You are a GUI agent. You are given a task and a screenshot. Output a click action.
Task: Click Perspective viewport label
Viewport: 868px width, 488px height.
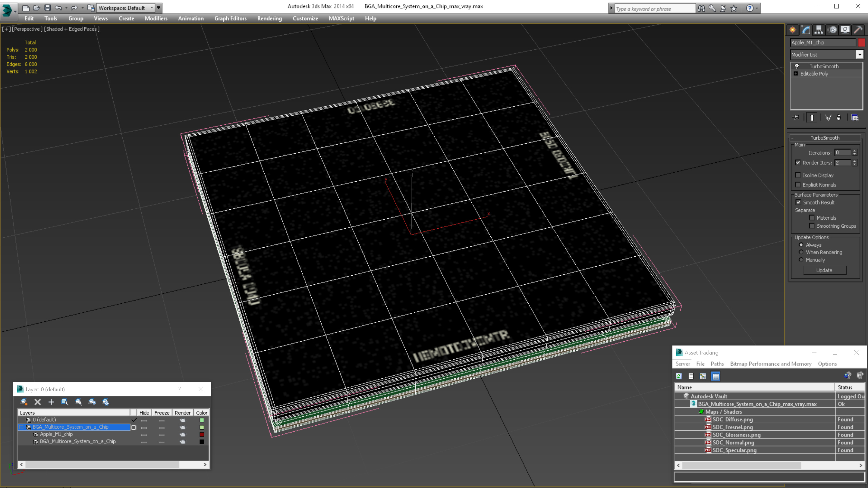pos(27,29)
